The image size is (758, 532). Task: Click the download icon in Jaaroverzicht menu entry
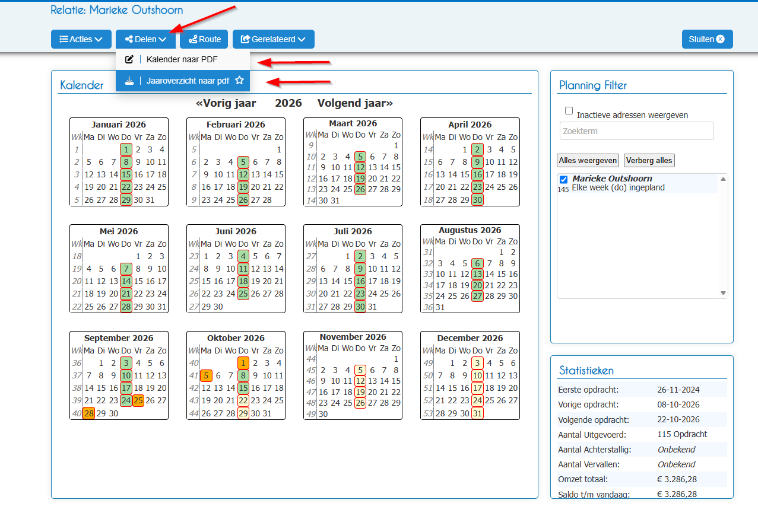129,81
